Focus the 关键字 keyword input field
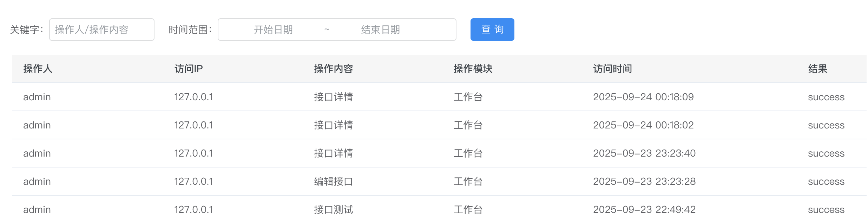 pyautogui.click(x=101, y=30)
